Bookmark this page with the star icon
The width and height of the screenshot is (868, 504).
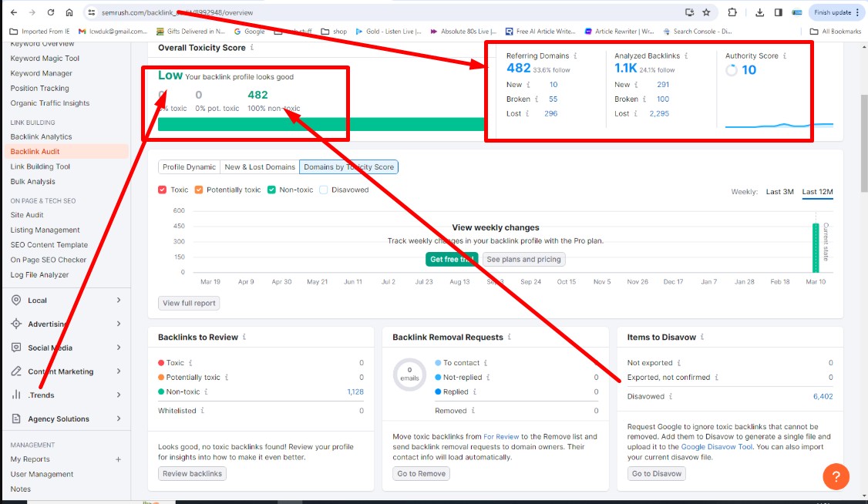[x=706, y=12]
